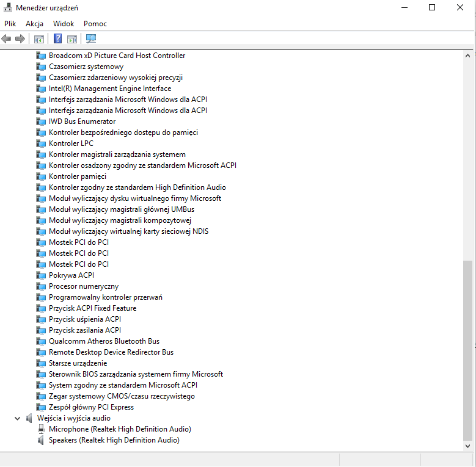Click the Back arrow toolbar icon
Screen dimensions: 476x467
(6, 39)
